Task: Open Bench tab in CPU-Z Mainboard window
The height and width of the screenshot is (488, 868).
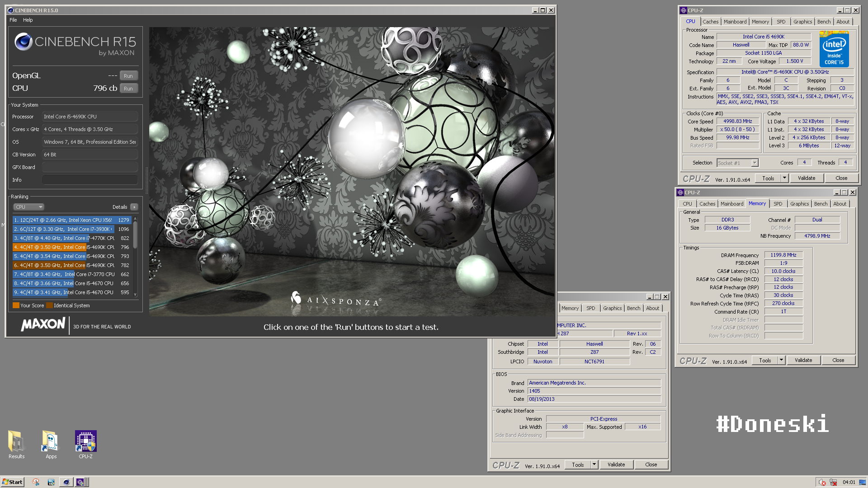Action: [x=634, y=308]
